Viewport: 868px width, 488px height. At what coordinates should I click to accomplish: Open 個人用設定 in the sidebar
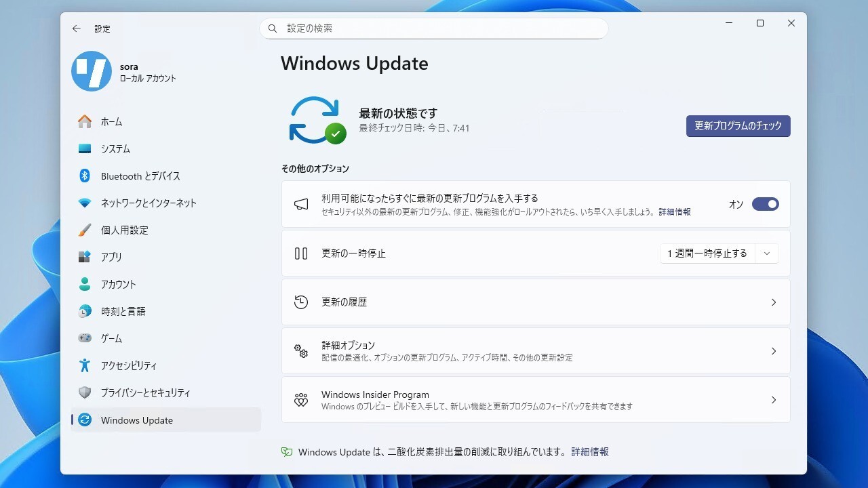click(x=165, y=230)
